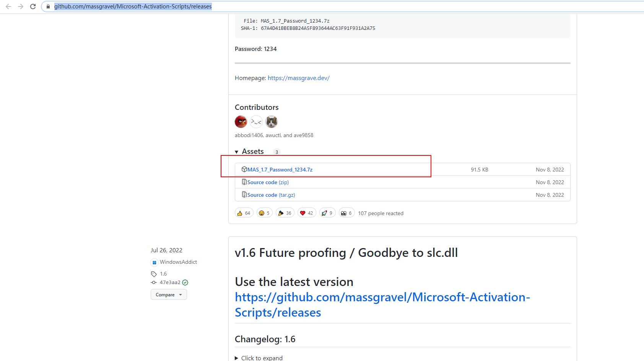Click the commit icon beside 47e3aa2
This screenshot has width=644, height=361.
point(154,283)
